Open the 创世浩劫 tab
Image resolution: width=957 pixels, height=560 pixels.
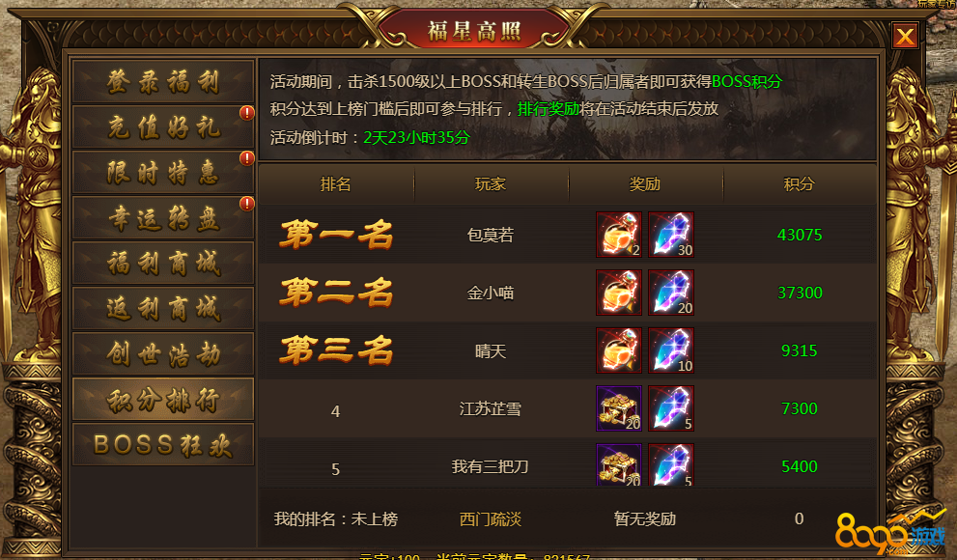click(163, 353)
